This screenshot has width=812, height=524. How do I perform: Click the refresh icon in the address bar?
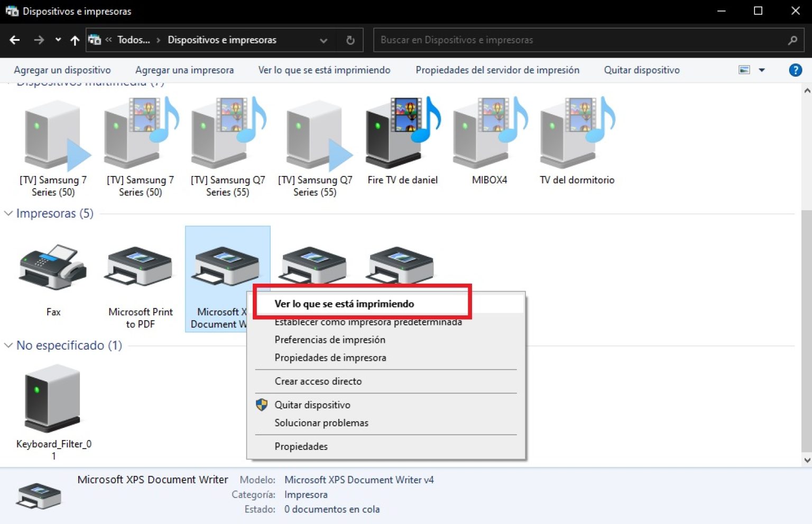pos(350,40)
